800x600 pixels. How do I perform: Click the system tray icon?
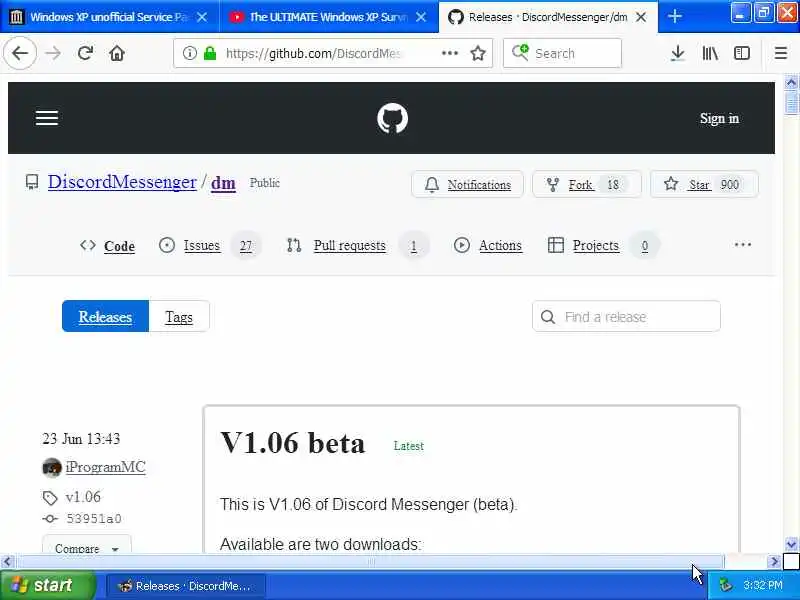click(726, 585)
